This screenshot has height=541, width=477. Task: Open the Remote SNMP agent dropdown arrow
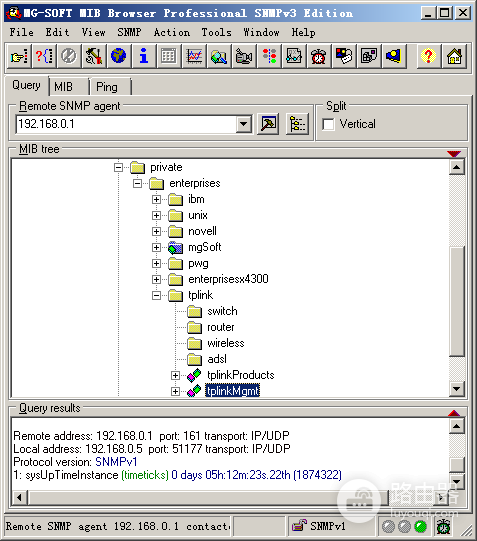244,124
